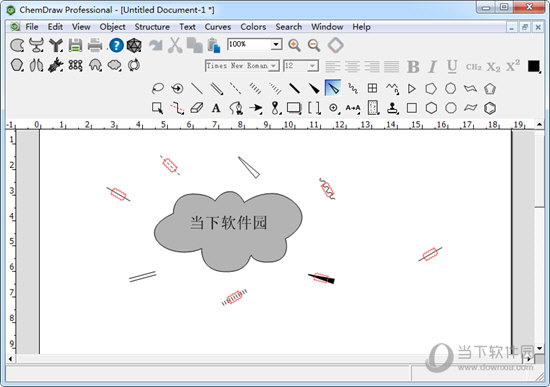Select the Fragmentation tool
This screenshot has height=387, width=550.
(x=177, y=108)
